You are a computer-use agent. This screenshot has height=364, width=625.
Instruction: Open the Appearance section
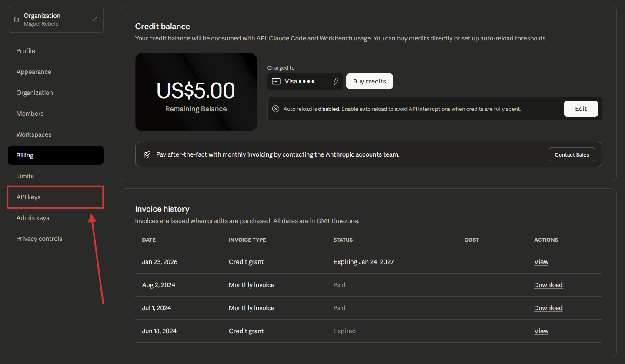(x=33, y=71)
